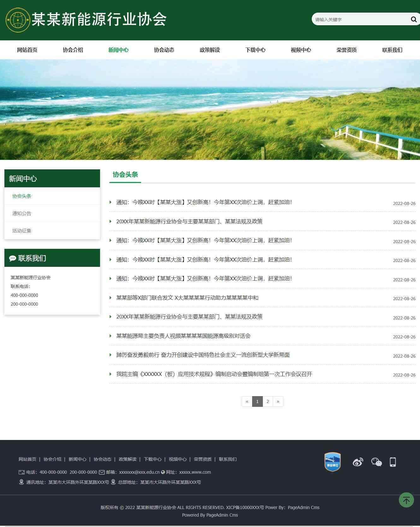Click the blue shield institution badge
This screenshot has height=527, width=420.
pos(332,462)
